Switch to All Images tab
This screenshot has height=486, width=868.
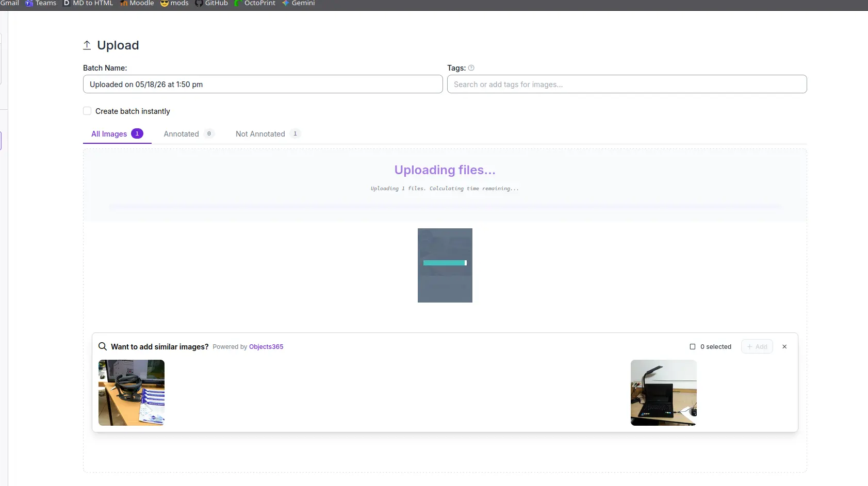click(x=117, y=134)
